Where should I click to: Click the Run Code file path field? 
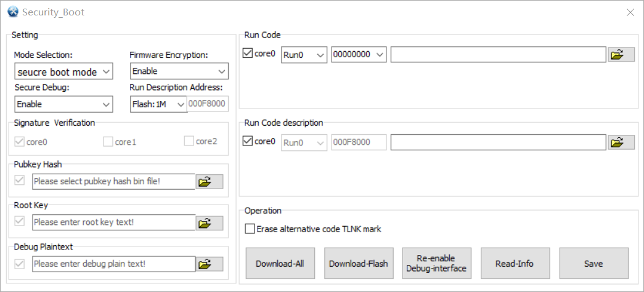498,55
